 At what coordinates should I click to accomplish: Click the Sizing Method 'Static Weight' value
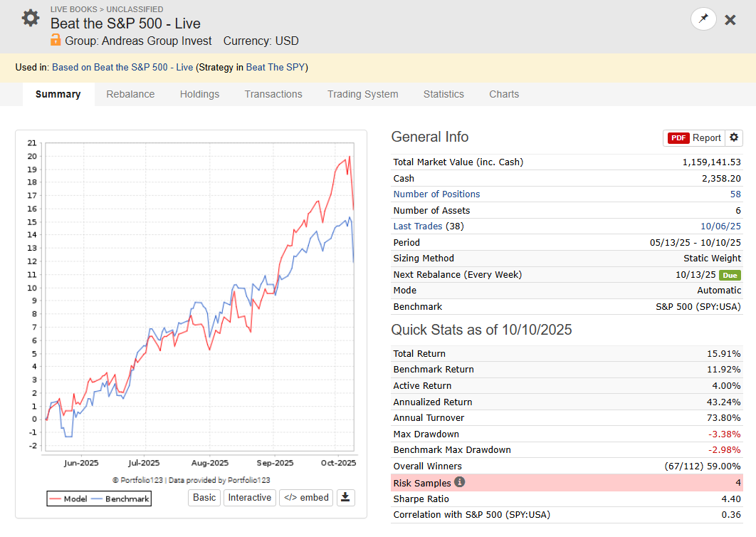[x=712, y=258]
